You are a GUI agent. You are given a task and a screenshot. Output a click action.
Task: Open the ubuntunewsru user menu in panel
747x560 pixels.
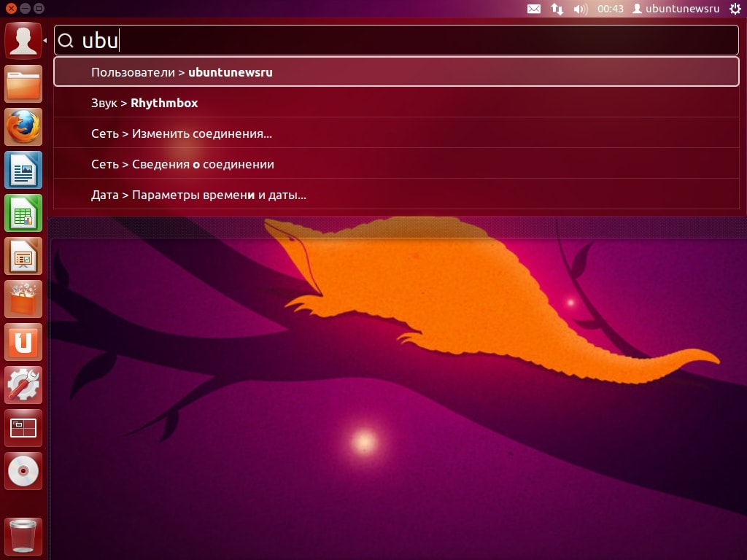pyautogui.click(x=676, y=9)
